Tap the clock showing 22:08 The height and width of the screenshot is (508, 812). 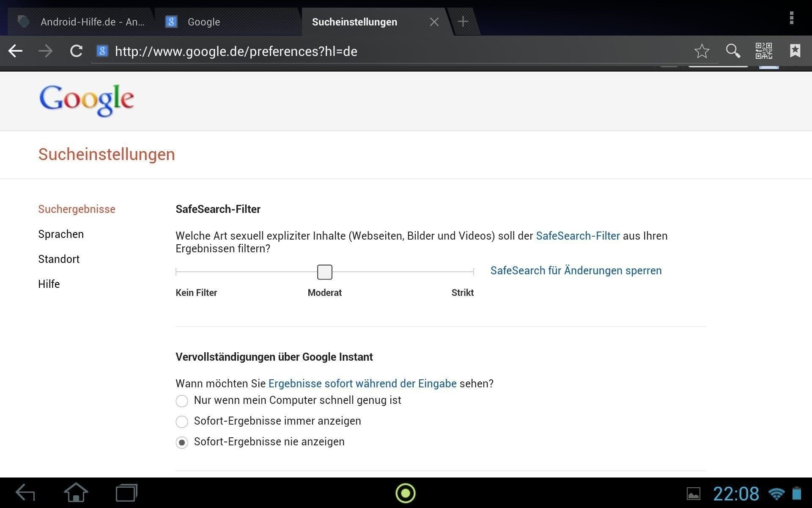(736, 494)
